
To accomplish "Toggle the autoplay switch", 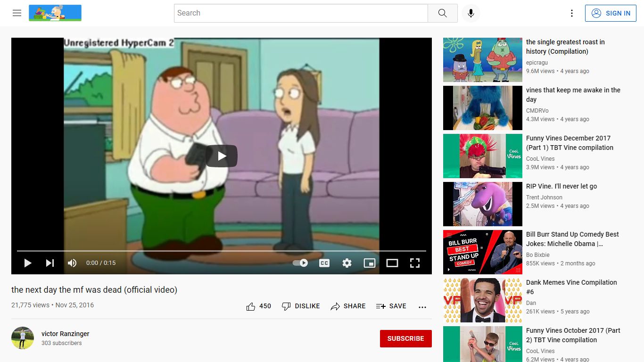I will (x=300, y=263).
